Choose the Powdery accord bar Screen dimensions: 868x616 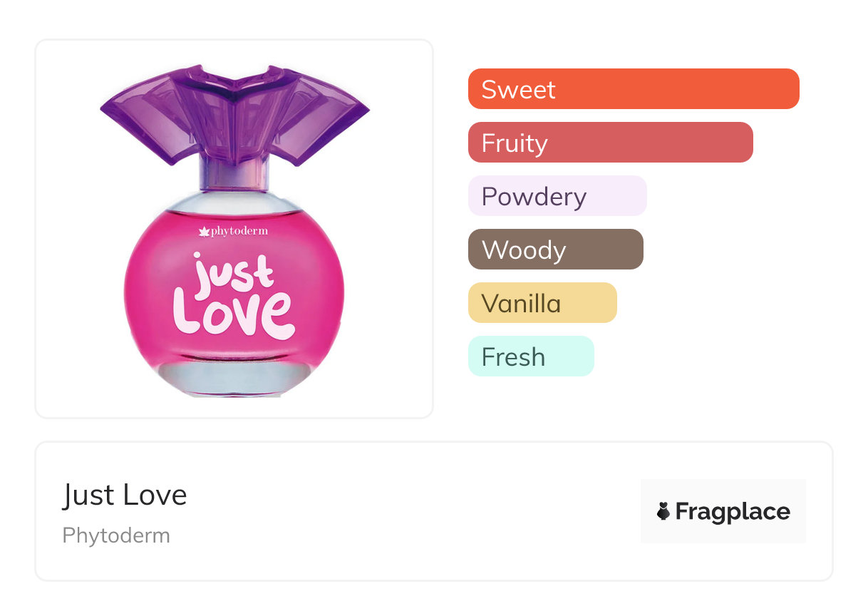point(557,196)
